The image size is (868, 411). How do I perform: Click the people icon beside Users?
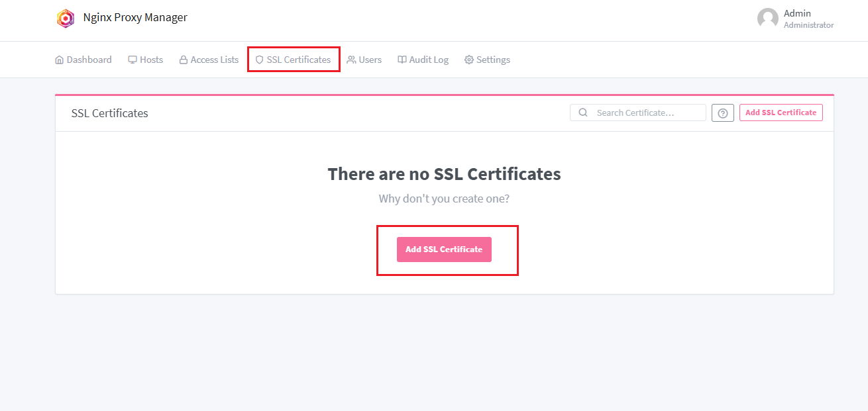tap(351, 60)
